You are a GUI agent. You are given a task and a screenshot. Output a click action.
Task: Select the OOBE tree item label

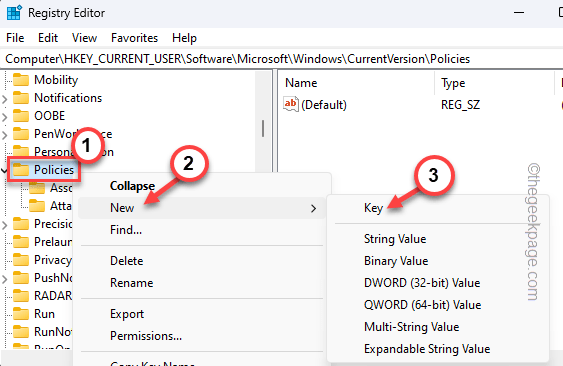(x=50, y=116)
